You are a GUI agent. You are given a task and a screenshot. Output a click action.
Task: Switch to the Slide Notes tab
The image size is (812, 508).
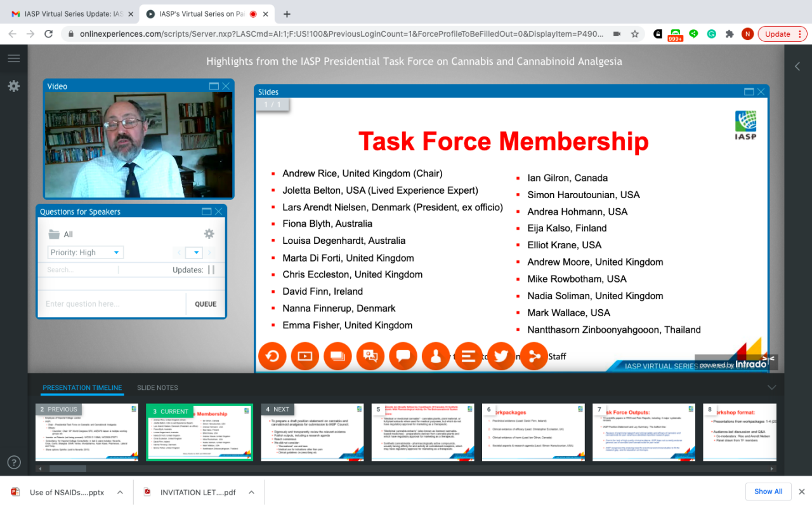coord(157,387)
